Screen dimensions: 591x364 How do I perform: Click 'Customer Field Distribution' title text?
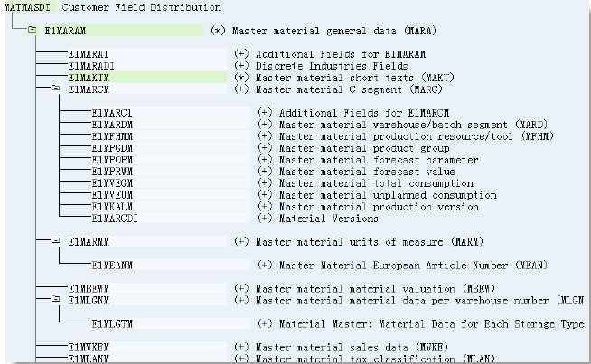click(x=141, y=7)
